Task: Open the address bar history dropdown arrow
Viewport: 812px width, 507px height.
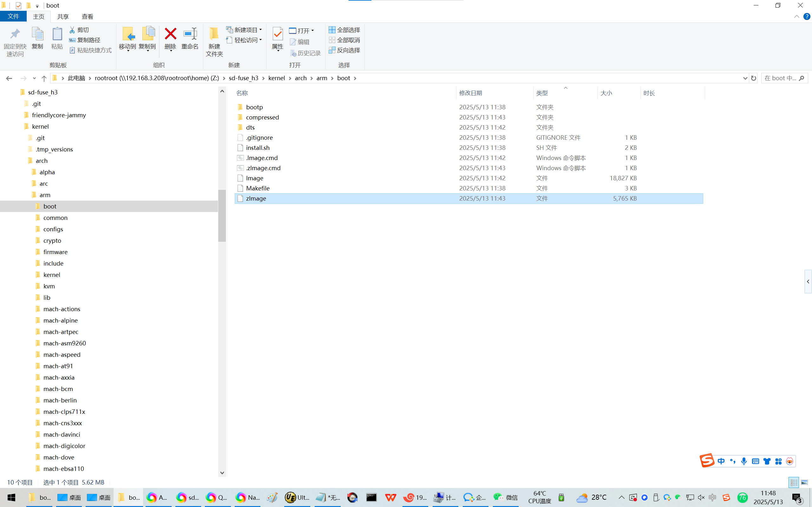Action: [x=745, y=78]
